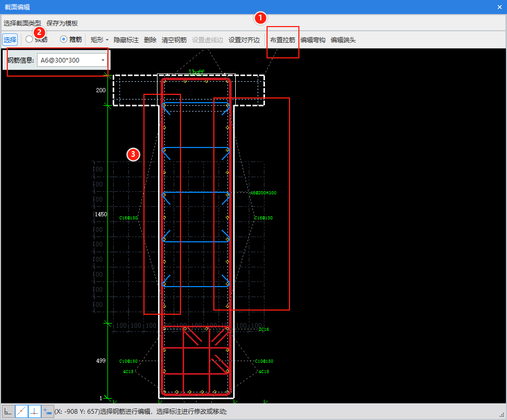
Task: Click 隐藏标注 to hide annotations
Action: pyautogui.click(x=126, y=40)
